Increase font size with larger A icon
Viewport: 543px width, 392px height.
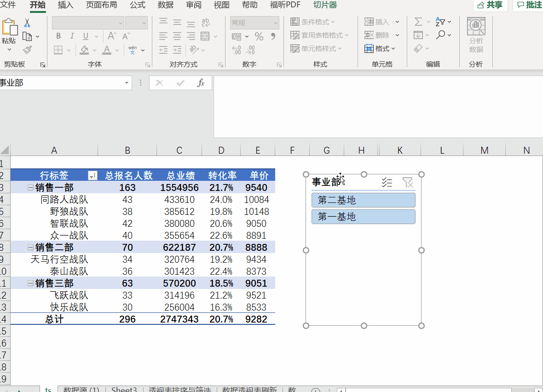[x=111, y=36]
